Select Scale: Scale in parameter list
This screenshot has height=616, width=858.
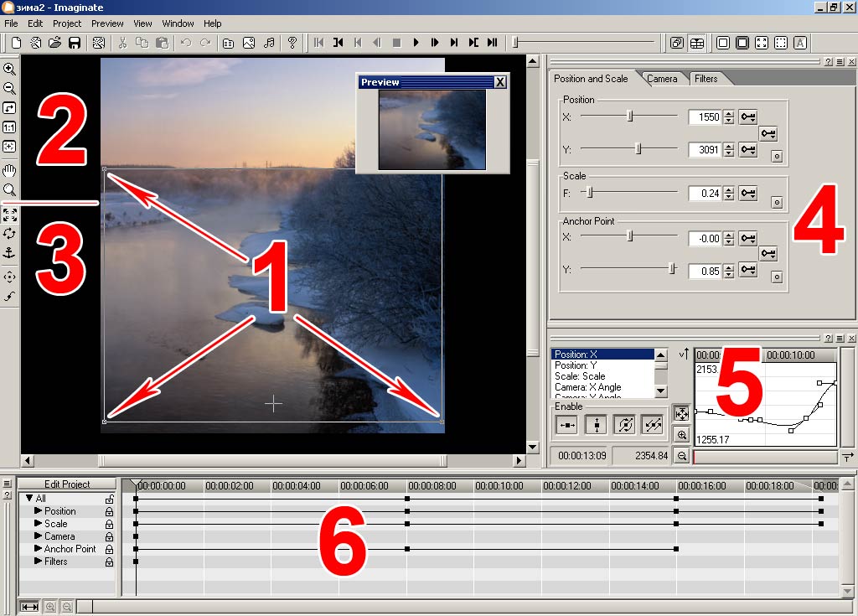[x=580, y=376]
